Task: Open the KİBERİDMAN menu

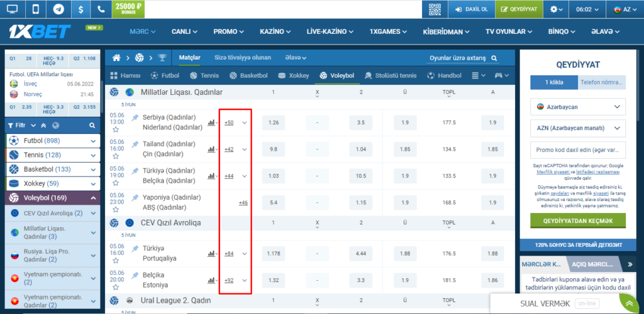Action: 447,31
